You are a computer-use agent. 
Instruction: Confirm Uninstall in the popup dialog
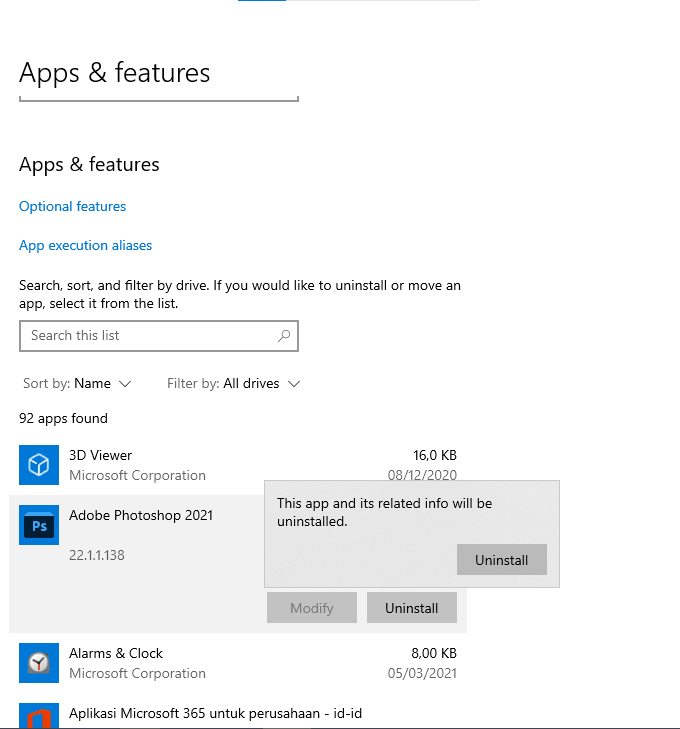(502, 560)
